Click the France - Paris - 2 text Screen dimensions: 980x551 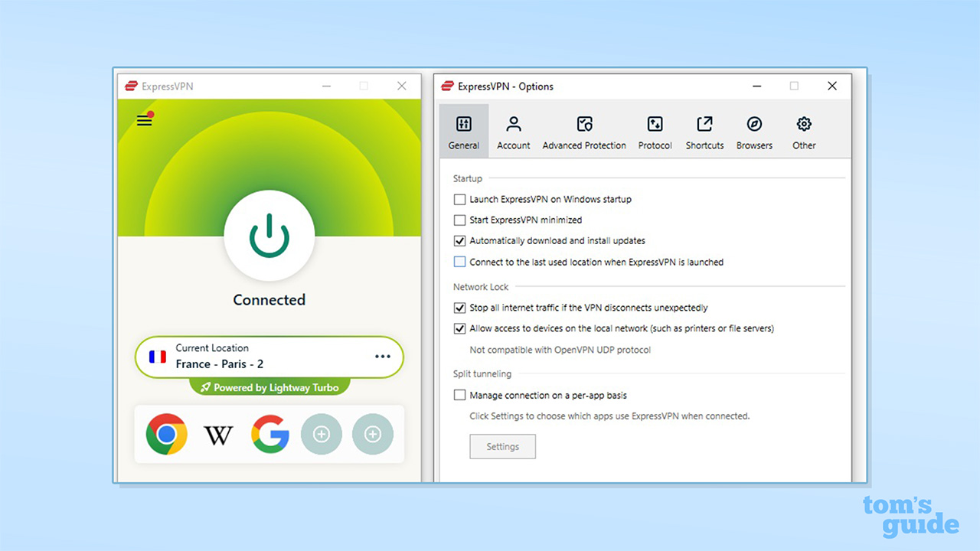click(x=220, y=364)
